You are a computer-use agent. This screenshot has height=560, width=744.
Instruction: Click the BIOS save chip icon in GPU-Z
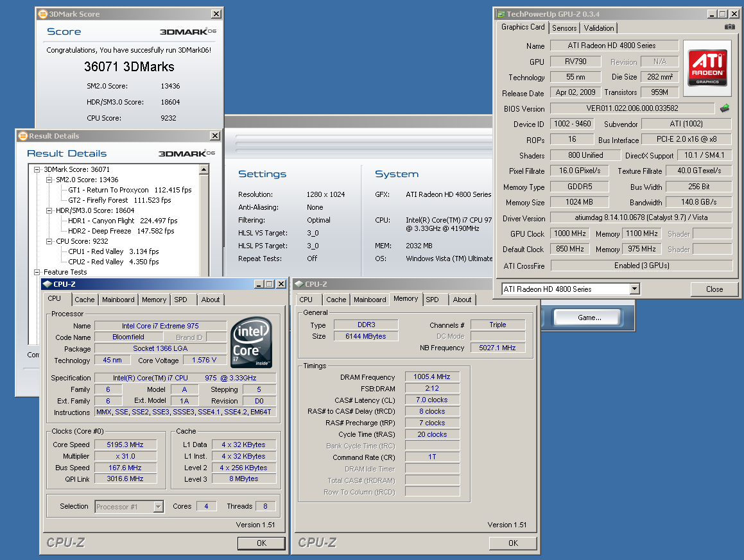(725, 108)
